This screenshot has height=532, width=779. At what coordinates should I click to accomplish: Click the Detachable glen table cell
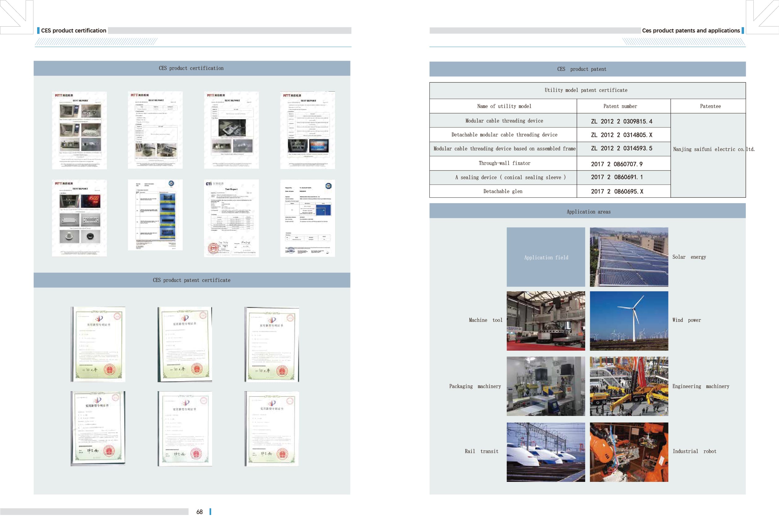(x=503, y=191)
